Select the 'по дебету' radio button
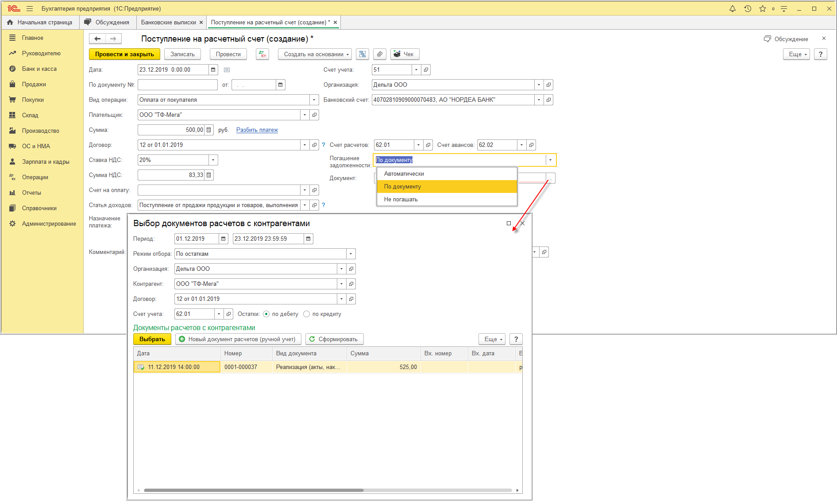 click(x=266, y=314)
